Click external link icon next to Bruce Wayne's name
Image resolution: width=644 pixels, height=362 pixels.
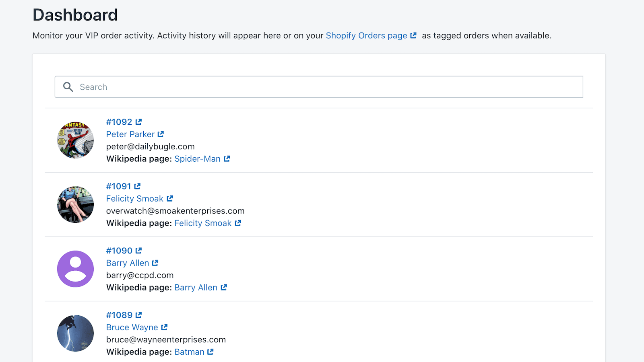(164, 327)
